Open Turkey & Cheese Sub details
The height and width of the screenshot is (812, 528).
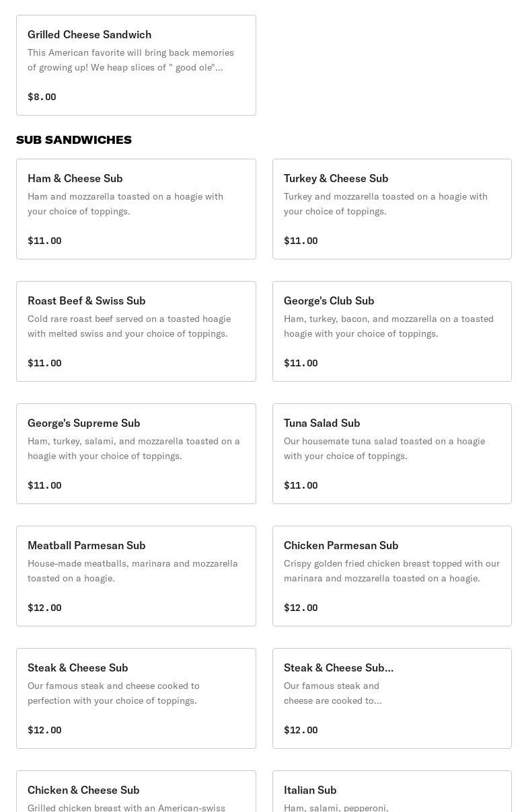coord(391,209)
